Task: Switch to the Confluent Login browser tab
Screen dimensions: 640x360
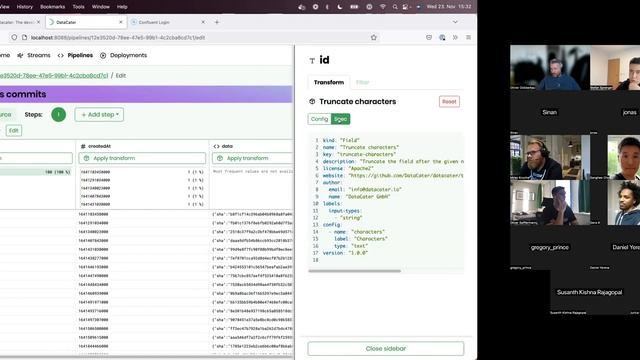Action: [x=168, y=22]
